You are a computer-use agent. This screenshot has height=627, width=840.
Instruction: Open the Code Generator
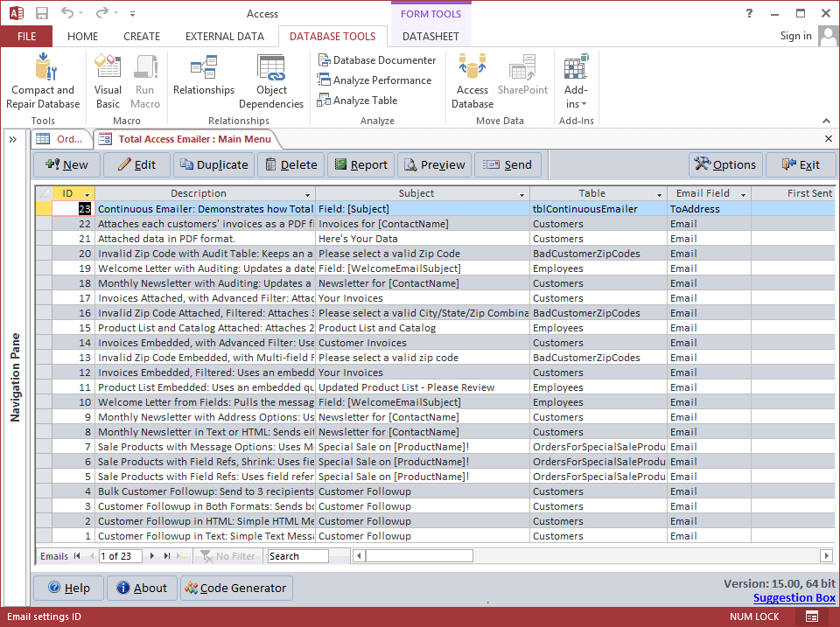tap(236, 588)
